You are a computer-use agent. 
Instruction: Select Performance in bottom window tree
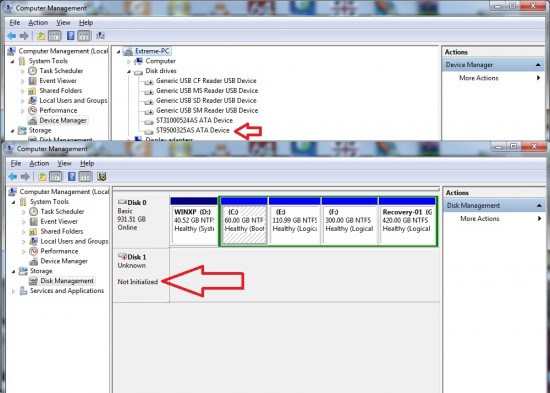click(59, 251)
